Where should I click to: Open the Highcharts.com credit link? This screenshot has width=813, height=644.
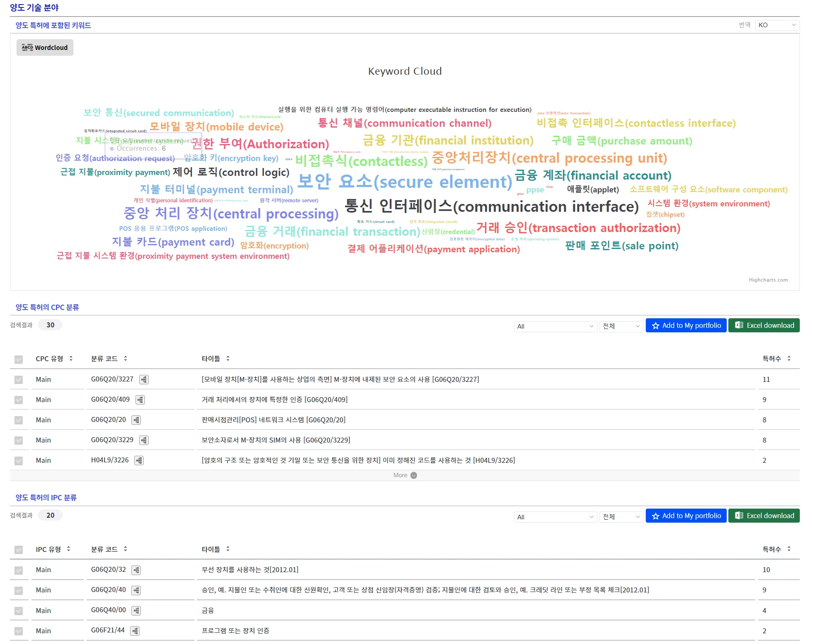coord(768,280)
